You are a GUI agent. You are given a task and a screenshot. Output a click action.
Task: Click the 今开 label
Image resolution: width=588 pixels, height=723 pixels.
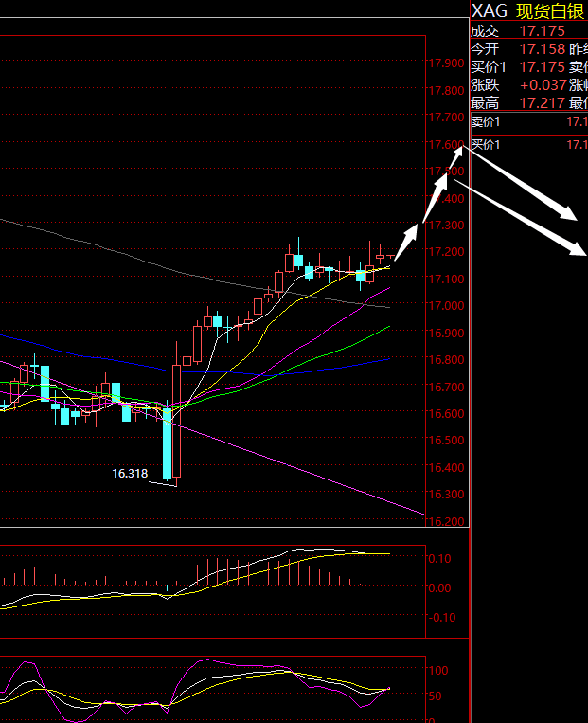click(485, 49)
